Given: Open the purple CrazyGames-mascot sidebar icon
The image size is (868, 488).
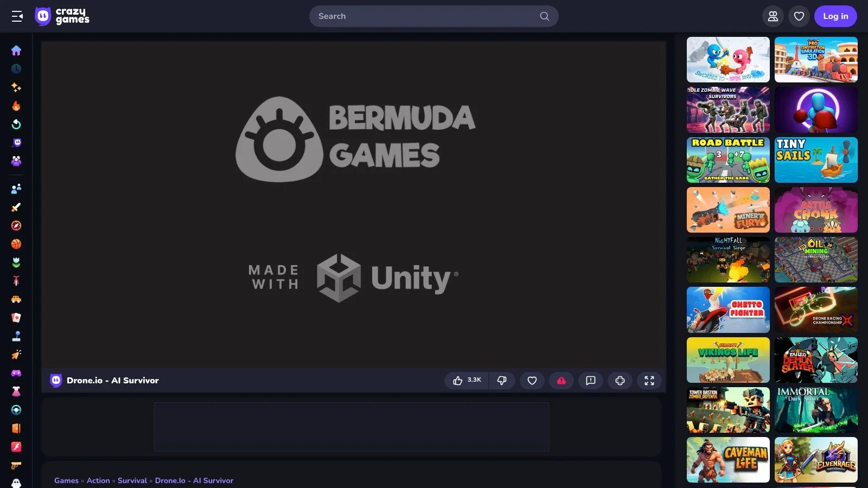Looking at the screenshot, I should (16, 143).
